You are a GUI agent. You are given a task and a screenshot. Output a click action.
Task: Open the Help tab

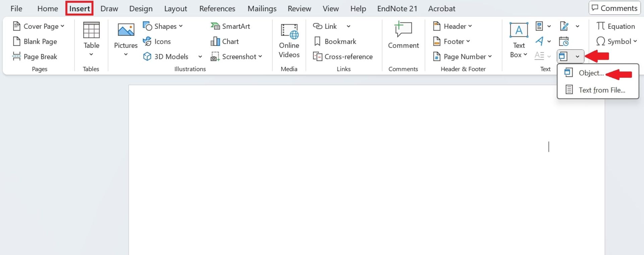click(x=358, y=9)
